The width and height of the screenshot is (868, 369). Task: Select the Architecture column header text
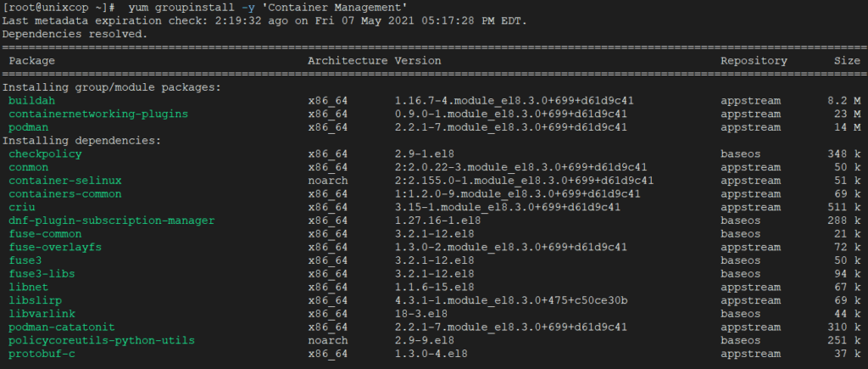click(348, 61)
